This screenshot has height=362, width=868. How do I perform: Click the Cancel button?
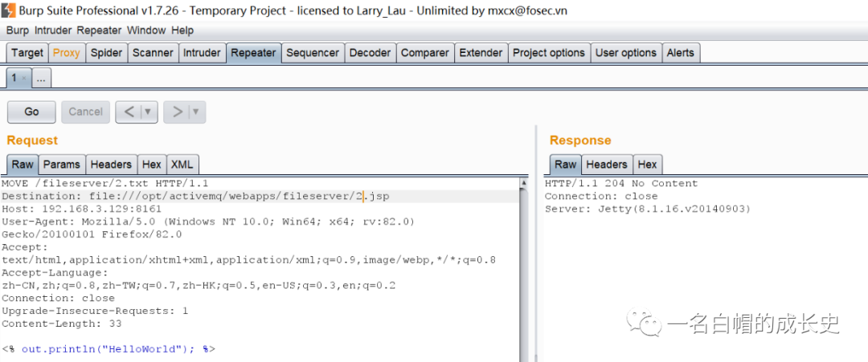[85, 112]
